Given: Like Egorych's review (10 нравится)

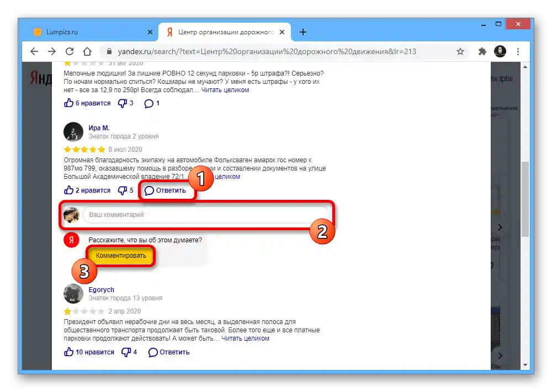Looking at the screenshot, I should [89, 352].
